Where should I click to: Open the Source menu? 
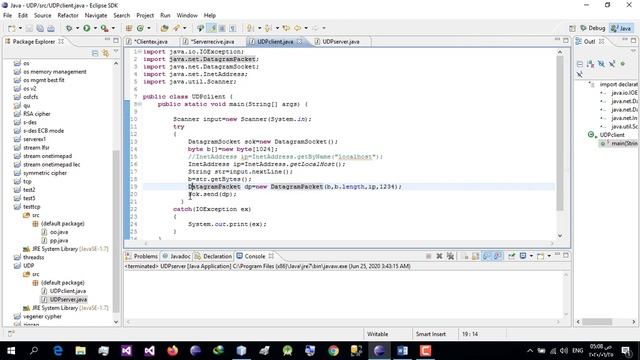[x=42, y=16]
